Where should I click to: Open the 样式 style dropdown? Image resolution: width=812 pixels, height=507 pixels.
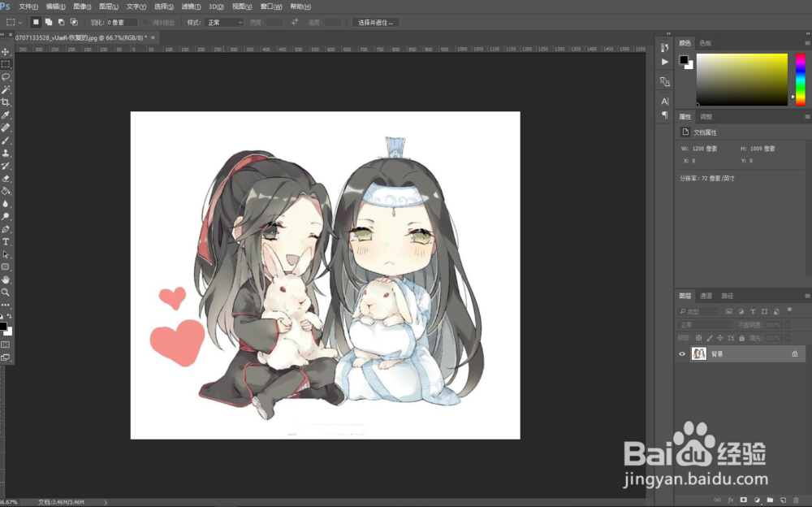point(224,22)
